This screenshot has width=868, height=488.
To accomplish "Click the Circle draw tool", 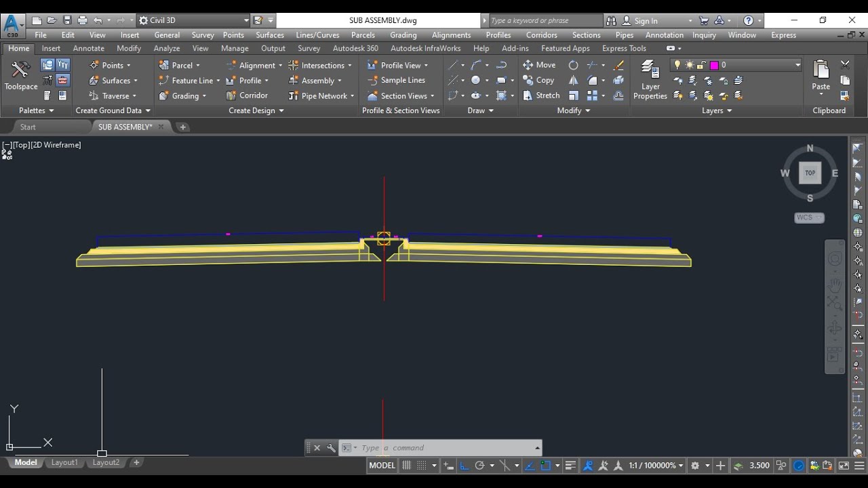I will pos(475,80).
